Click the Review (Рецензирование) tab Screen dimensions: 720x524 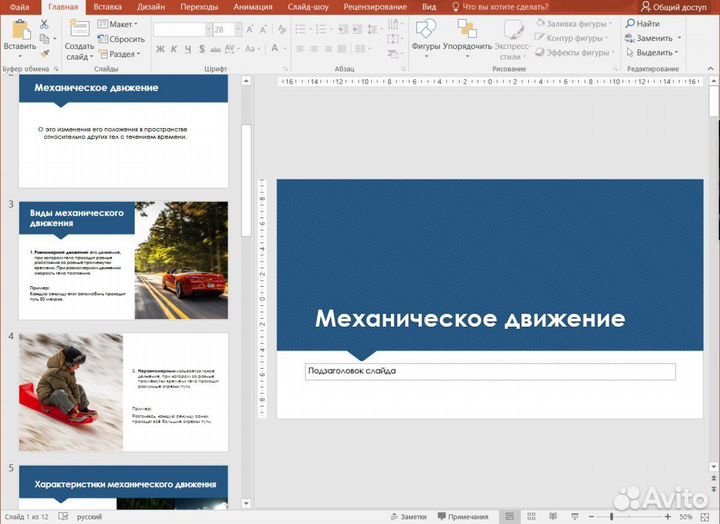pyautogui.click(x=375, y=7)
